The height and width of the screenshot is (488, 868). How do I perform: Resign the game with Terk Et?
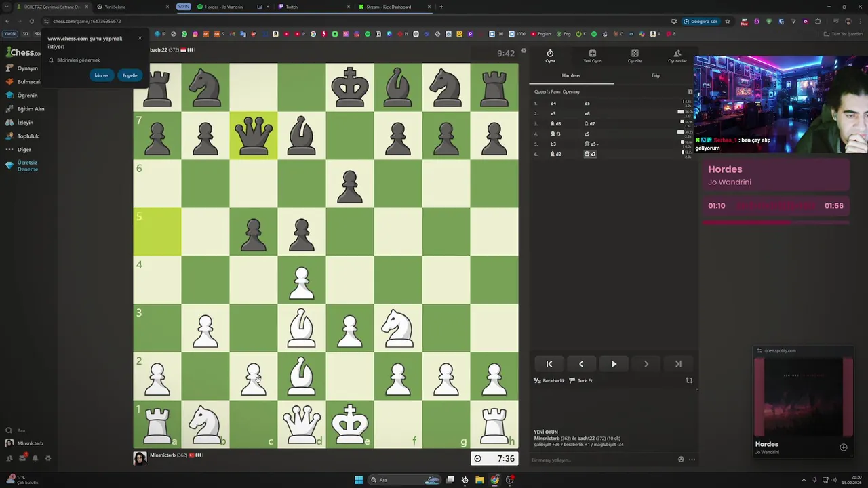[581, 380]
